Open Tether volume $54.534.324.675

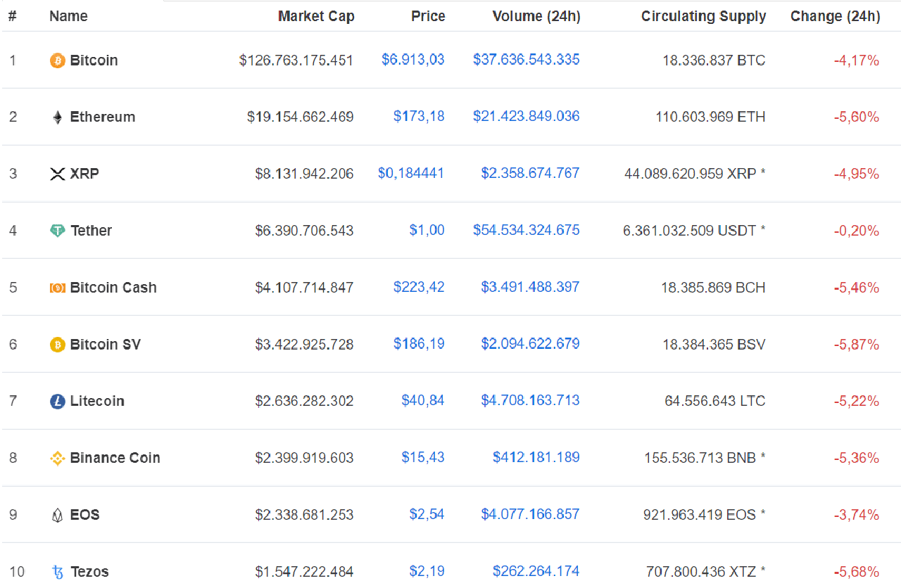[527, 230]
